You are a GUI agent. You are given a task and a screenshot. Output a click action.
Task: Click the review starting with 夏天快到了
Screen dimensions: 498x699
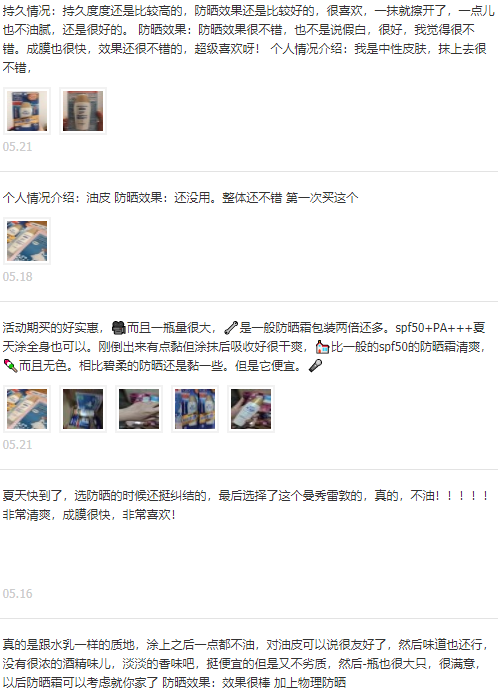(246, 505)
